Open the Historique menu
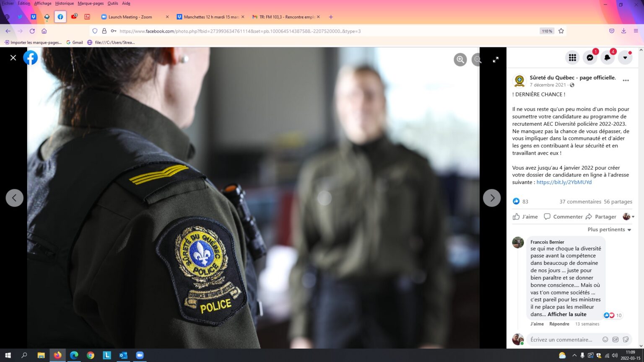The width and height of the screenshot is (644, 362). [64, 3]
